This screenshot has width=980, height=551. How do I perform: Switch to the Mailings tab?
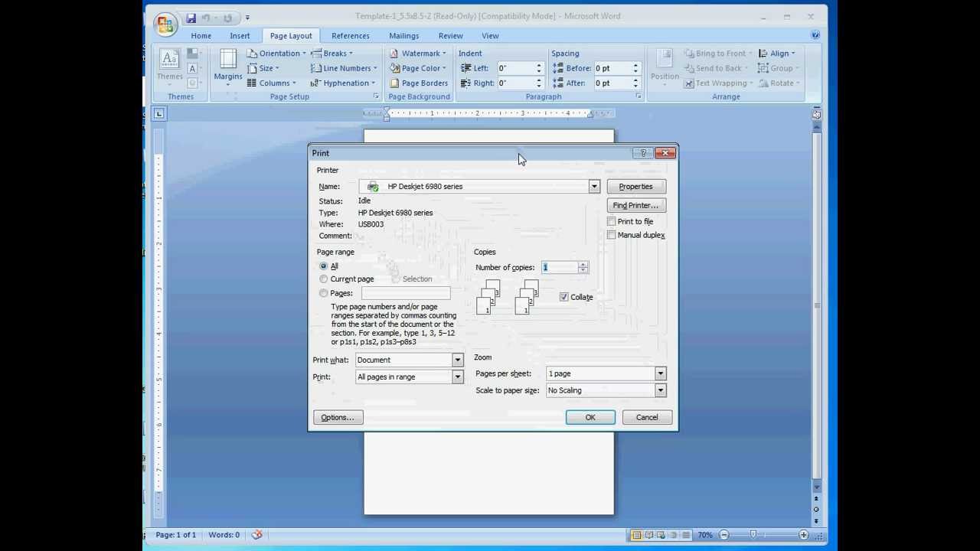403,36
